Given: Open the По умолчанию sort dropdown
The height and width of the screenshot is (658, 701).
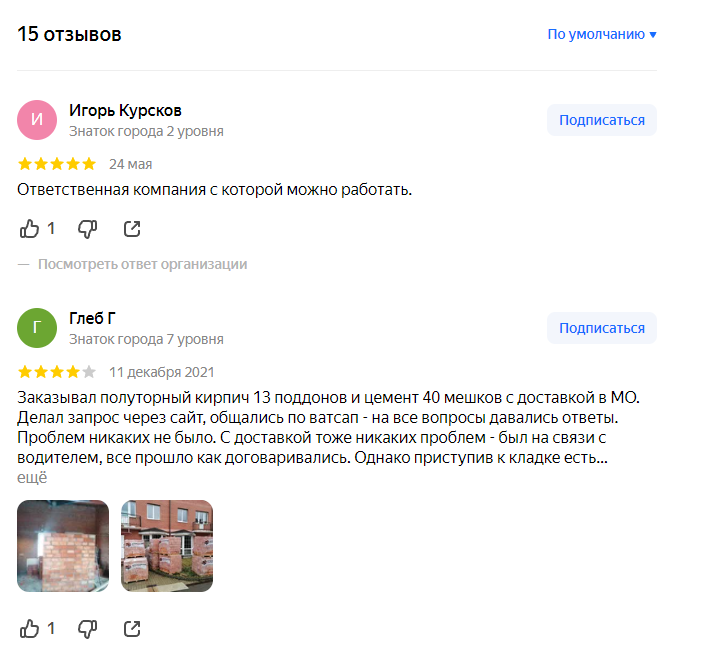Looking at the screenshot, I should click(x=602, y=34).
